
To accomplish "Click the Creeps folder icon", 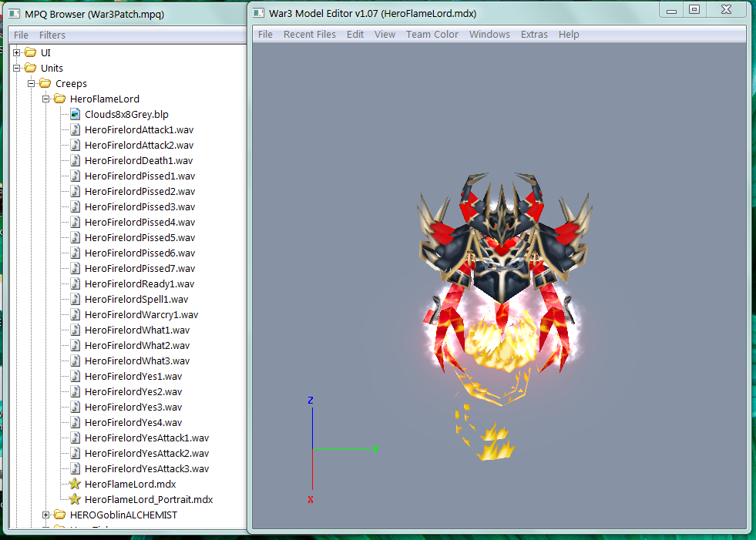I will [x=45, y=83].
